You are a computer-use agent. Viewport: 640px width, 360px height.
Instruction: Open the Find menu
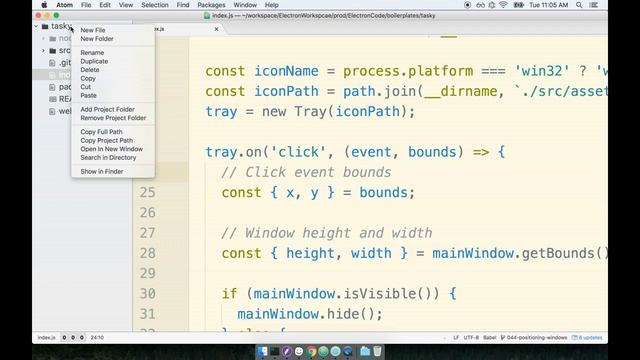183,5
